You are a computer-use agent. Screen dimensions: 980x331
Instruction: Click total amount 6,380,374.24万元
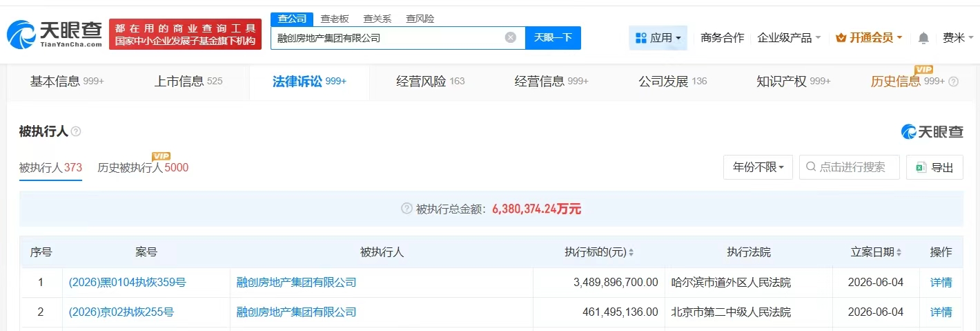pos(536,209)
